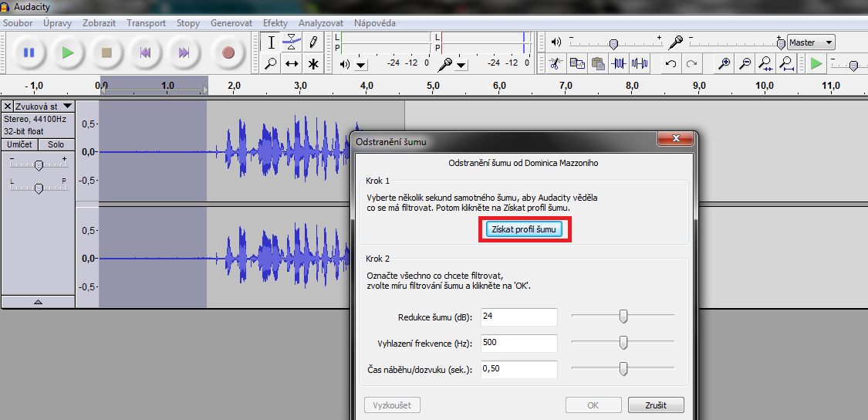The image size is (868, 420).
Task: Open the Master input source dropdown
Action: [812, 42]
